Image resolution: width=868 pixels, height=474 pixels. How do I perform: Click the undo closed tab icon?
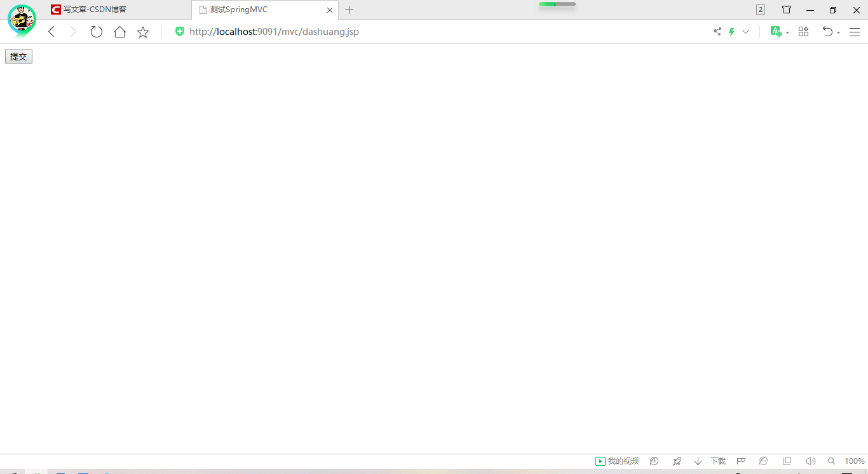point(827,32)
